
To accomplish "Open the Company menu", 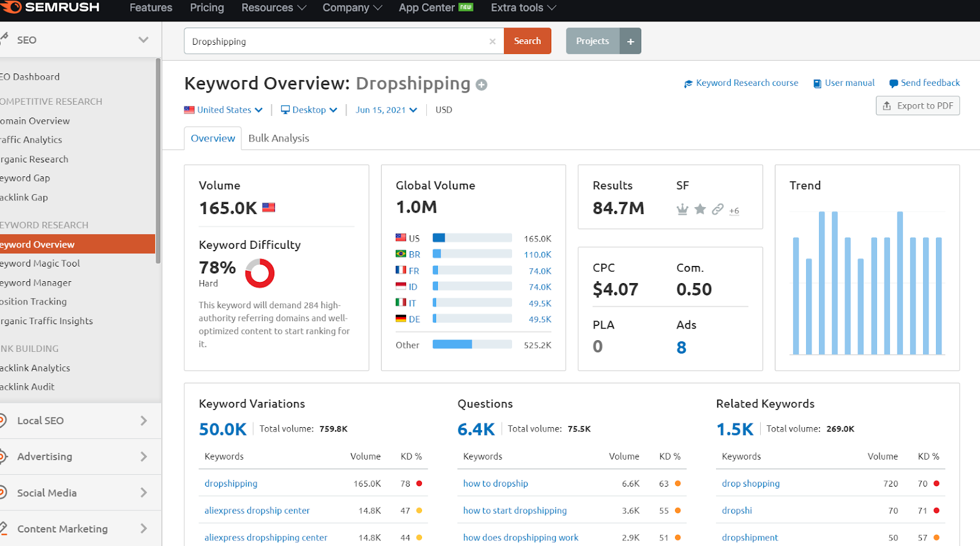I will tap(352, 8).
